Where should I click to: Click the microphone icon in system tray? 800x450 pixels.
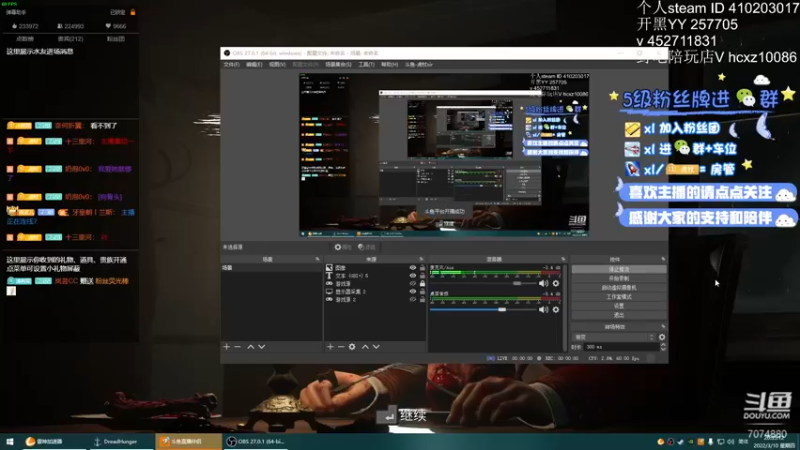pos(710,442)
